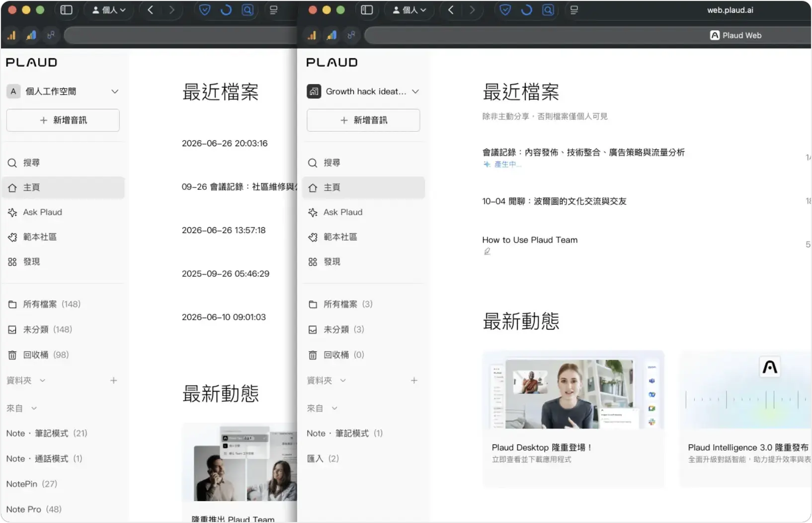Open 發現 in right window sidebar
This screenshot has width=812, height=523.
(x=363, y=261)
